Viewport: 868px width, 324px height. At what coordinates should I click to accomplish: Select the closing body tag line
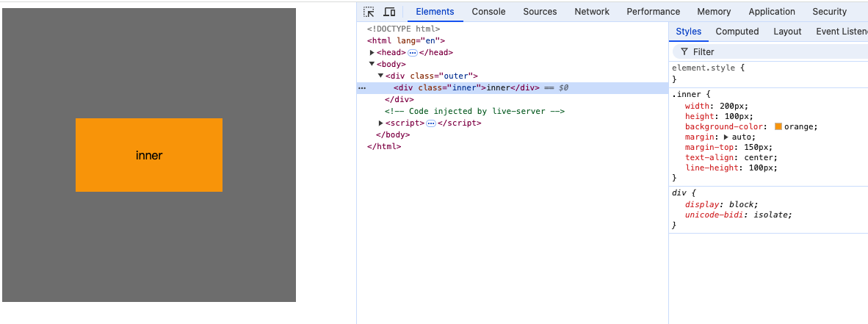[392, 134]
